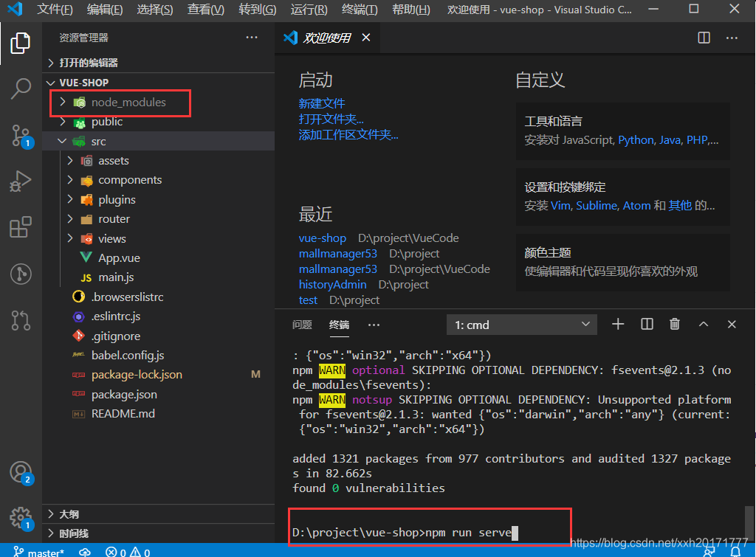Open the Manage gear icon
Image resolution: width=756 pixels, height=557 pixels.
21,519
